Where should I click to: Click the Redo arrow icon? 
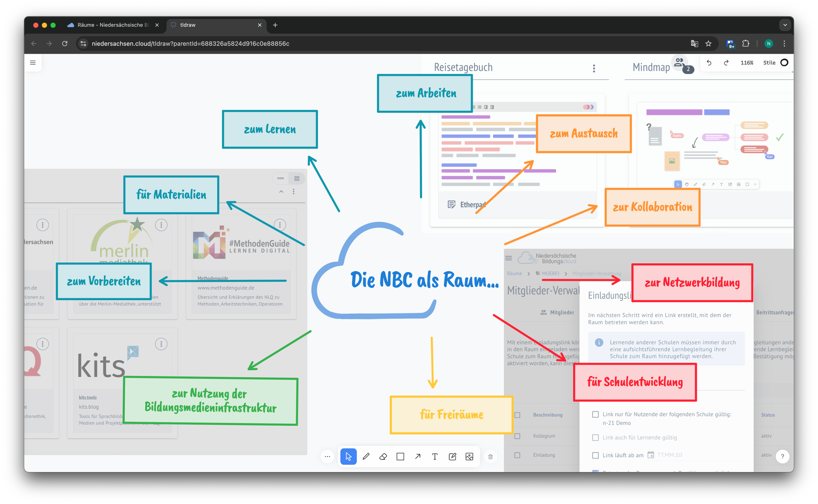[x=726, y=63]
